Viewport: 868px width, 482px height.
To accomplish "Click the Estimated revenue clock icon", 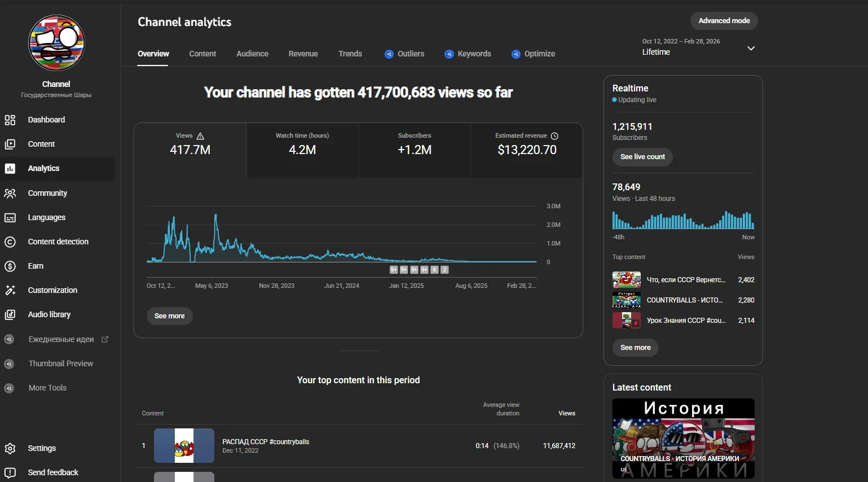I will click(x=554, y=136).
